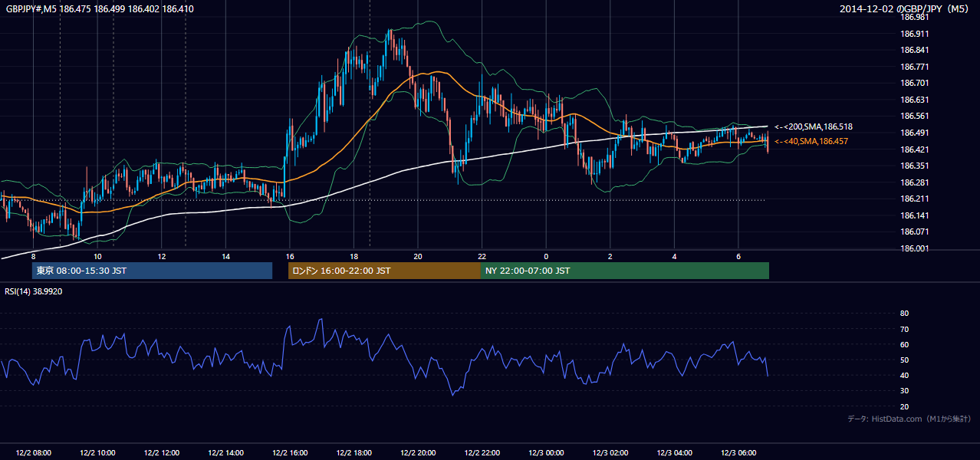
Task: Click hour marker 18 under the price chart
Action: coord(354,256)
